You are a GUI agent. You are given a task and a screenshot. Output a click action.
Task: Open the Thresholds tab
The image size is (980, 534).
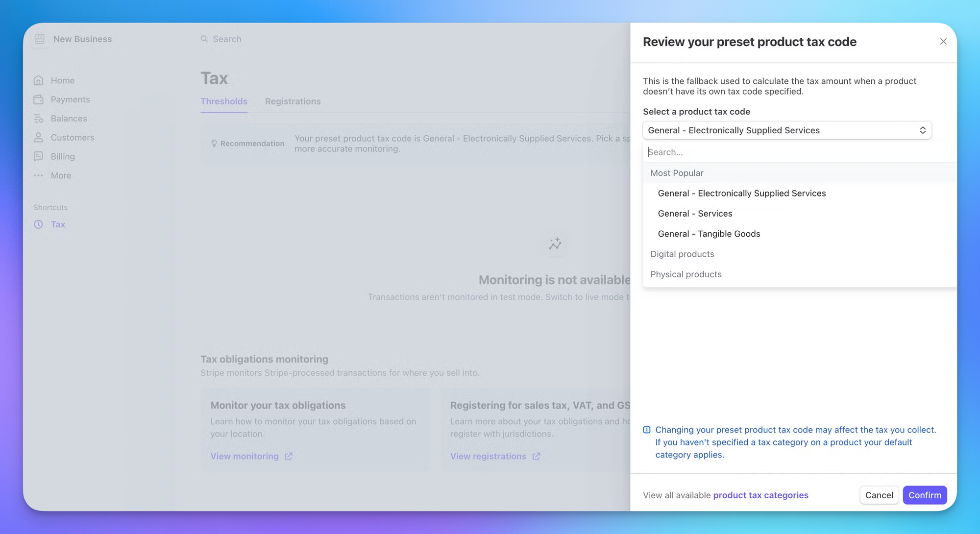(x=224, y=101)
